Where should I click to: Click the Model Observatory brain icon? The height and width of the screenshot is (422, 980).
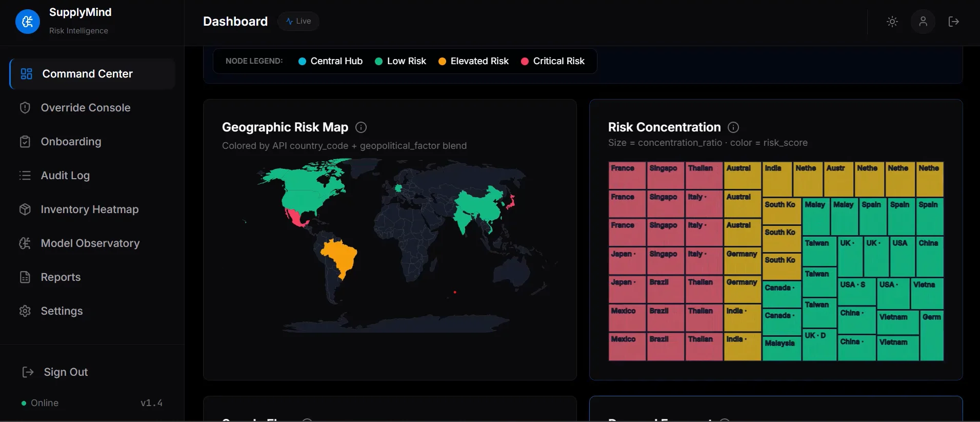25,243
